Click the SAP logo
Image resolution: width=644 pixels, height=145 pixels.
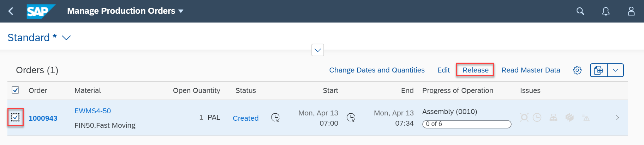[x=41, y=11]
